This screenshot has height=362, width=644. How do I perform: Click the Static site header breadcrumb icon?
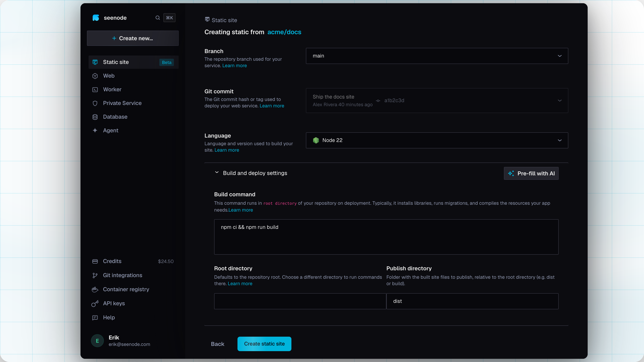click(207, 20)
